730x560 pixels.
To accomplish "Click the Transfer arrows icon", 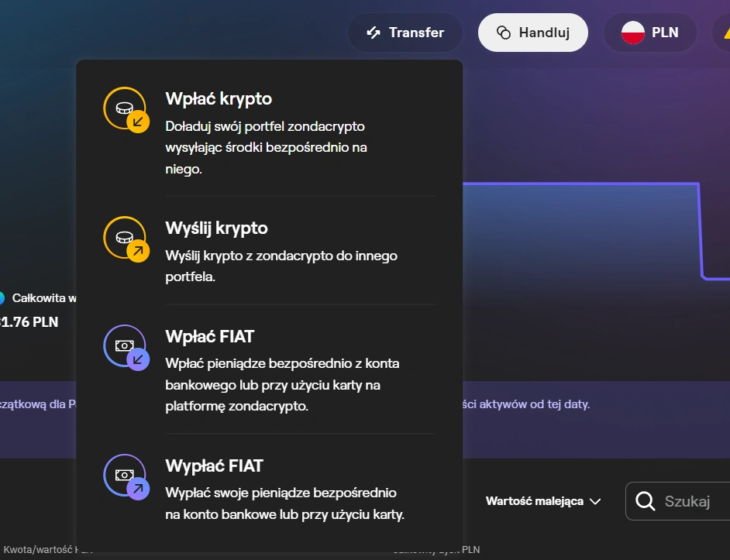I will [x=374, y=33].
